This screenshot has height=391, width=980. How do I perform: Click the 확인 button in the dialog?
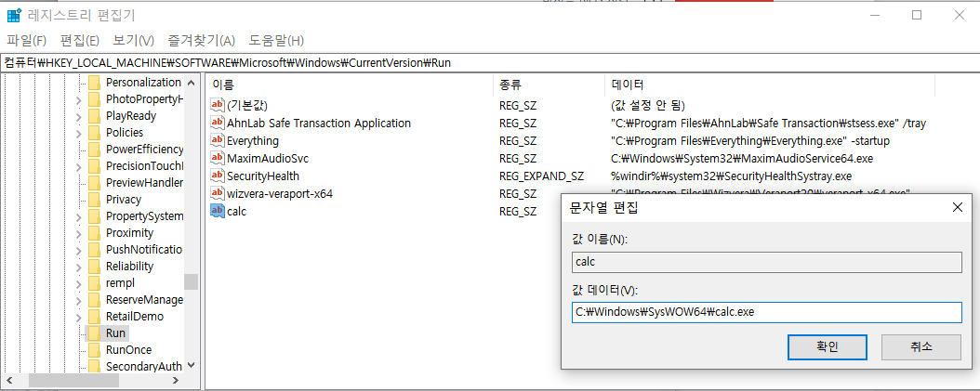pos(827,346)
